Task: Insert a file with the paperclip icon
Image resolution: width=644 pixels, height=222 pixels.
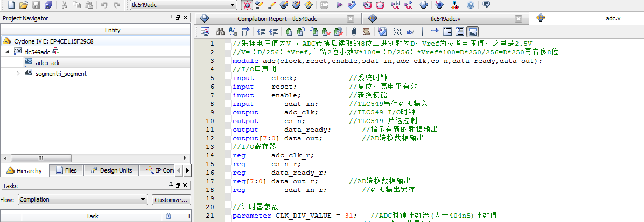Action: pos(354,32)
